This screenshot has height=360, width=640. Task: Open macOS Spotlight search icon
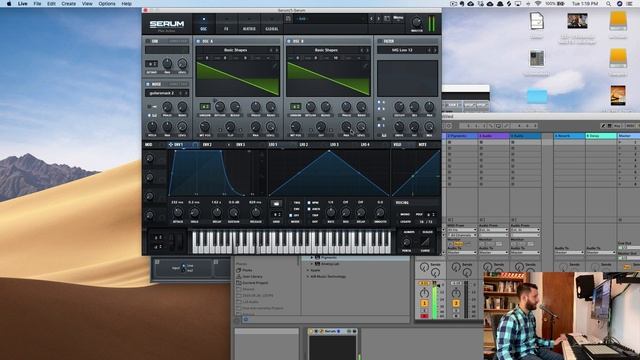[x=608, y=4]
